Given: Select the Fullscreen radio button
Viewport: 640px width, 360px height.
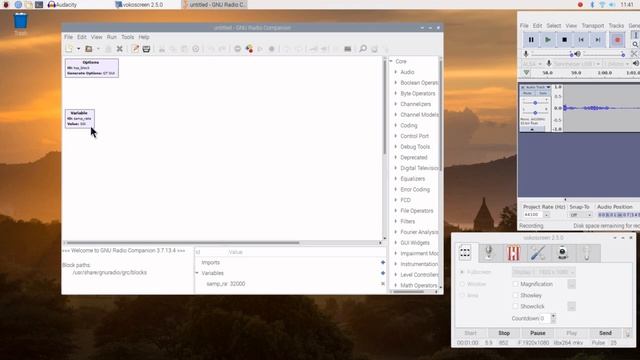Looking at the screenshot, I should (x=462, y=272).
